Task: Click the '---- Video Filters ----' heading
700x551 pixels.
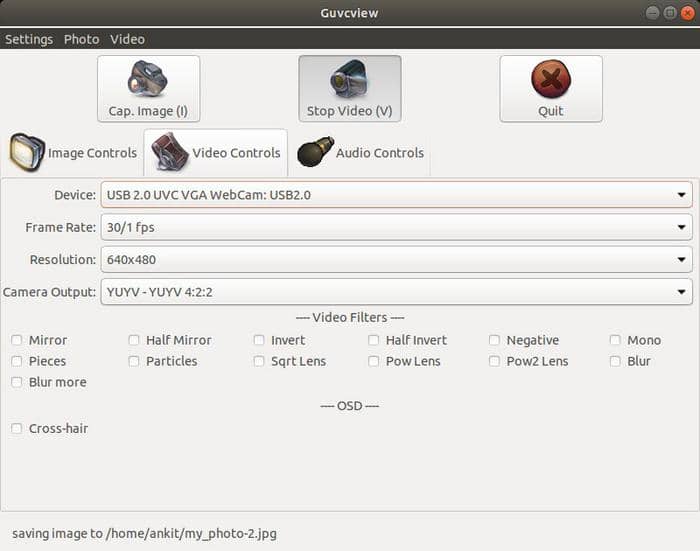Action: coord(350,317)
